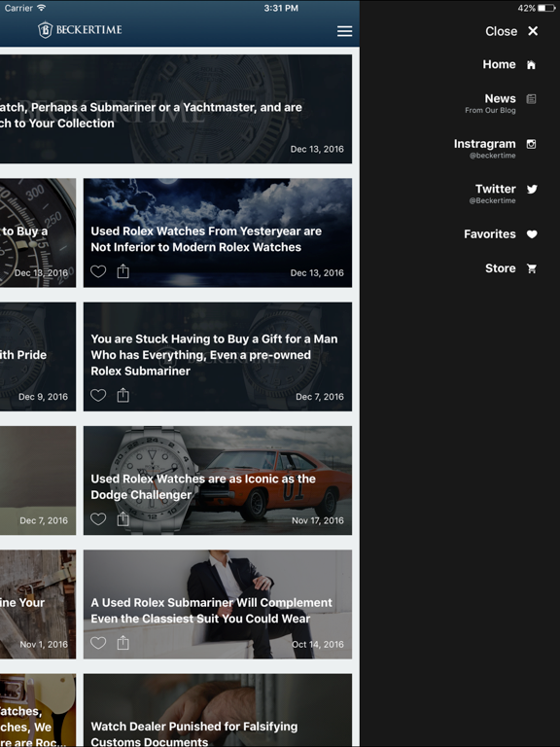Click the 3:31 PM clock

click(x=281, y=8)
